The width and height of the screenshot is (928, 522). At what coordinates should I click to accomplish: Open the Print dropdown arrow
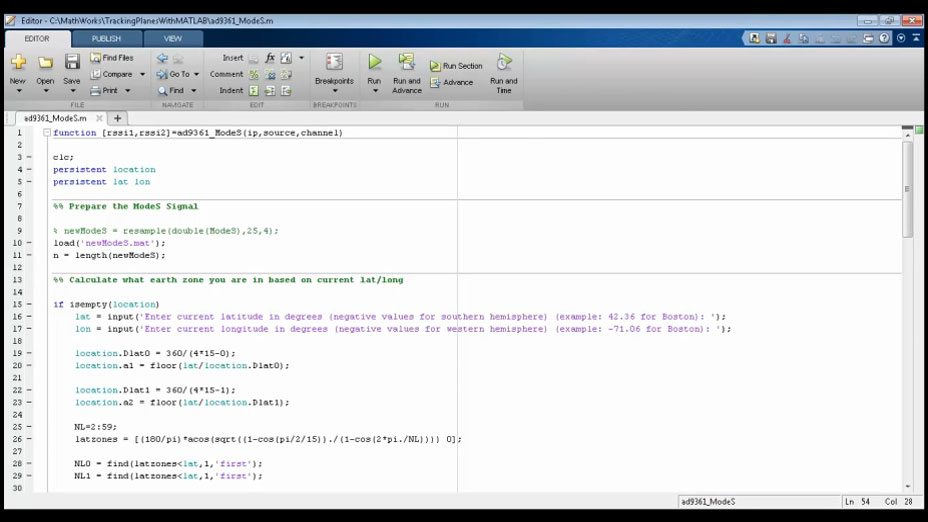pos(127,91)
